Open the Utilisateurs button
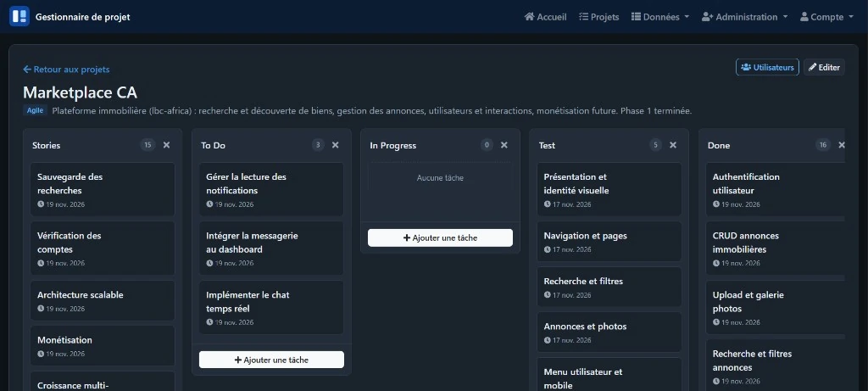The image size is (868, 391). [x=767, y=67]
